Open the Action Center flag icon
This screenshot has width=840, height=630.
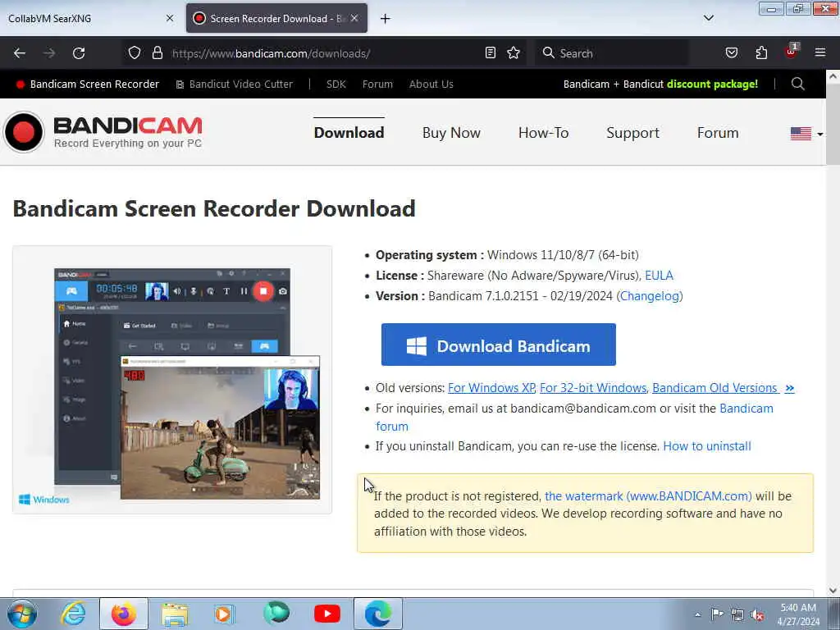coord(717,614)
